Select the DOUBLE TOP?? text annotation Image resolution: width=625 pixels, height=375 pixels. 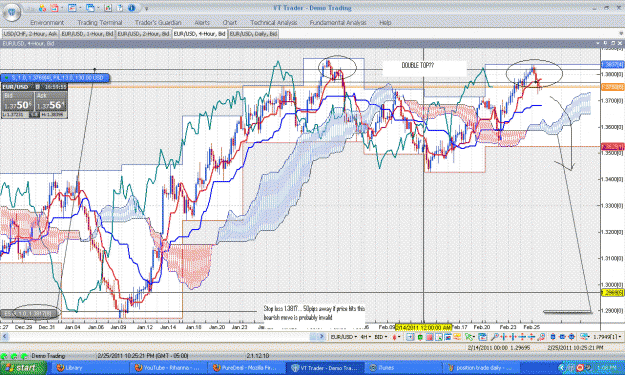click(x=417, y=65)
